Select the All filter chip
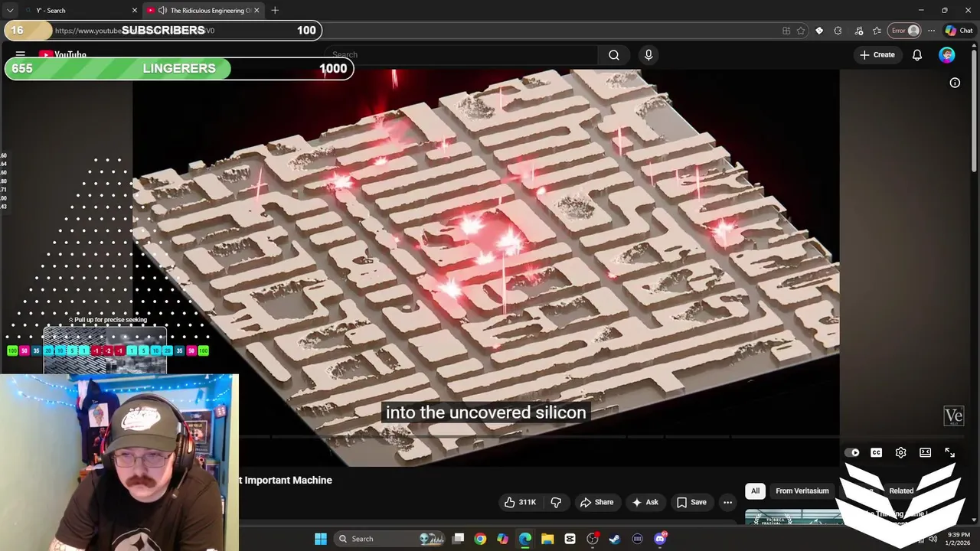Screen dimensions: 980x551 coord(755,491)
